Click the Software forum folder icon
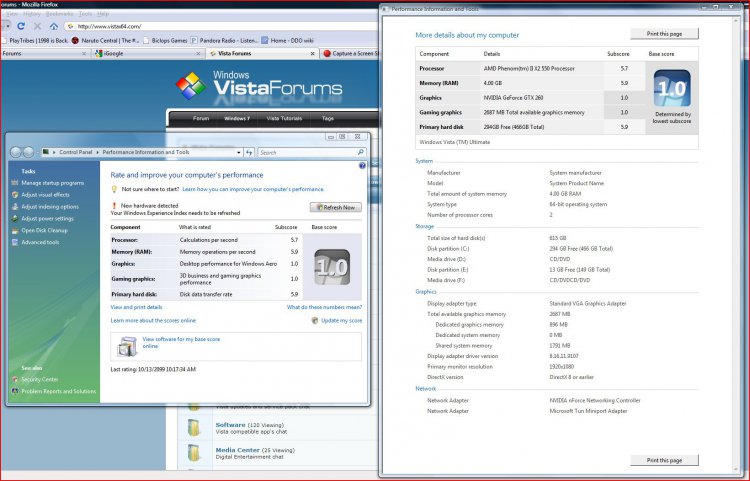The height and width of the screenshot is (481, 750). (194, 427)
